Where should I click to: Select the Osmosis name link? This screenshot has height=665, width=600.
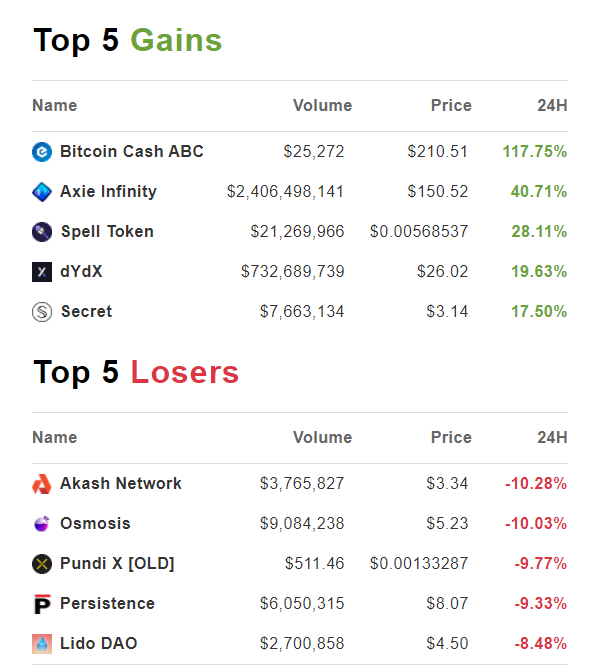click(95, 524)
